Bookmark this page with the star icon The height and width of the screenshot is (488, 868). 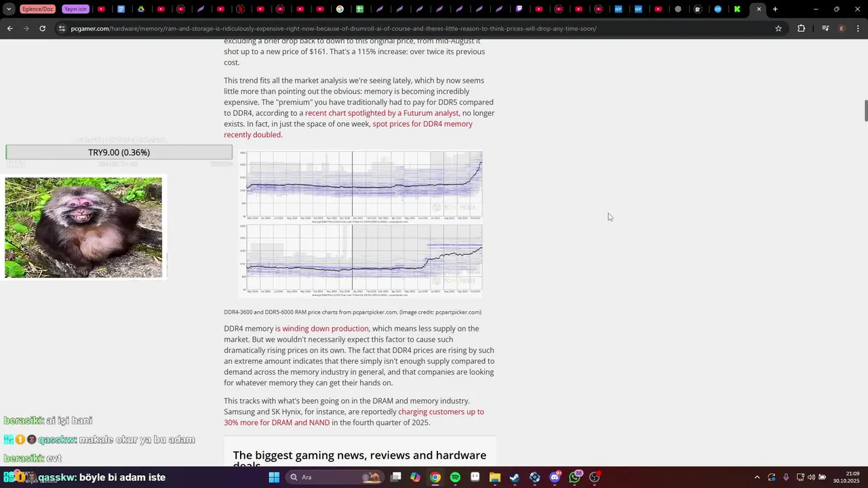click(x=778, y=28)
